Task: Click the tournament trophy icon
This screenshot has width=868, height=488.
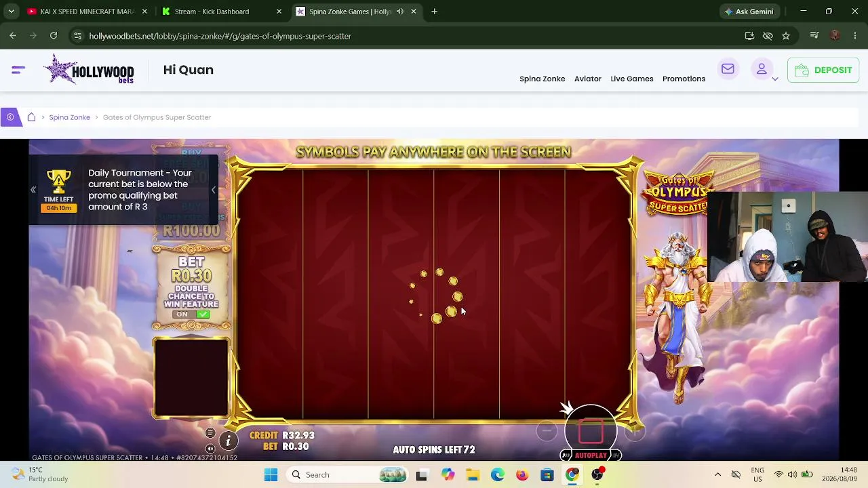Action: [x=58, y=182]
